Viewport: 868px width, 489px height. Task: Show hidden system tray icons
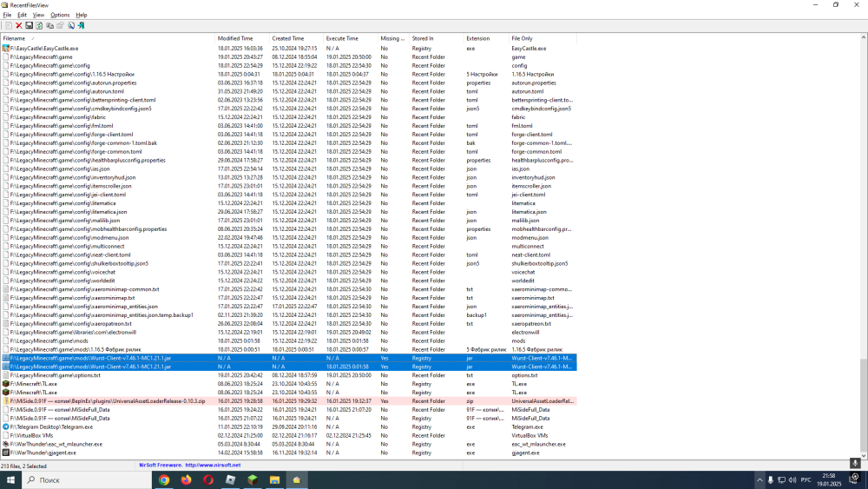pyautogui.click(x=759, y=480)
